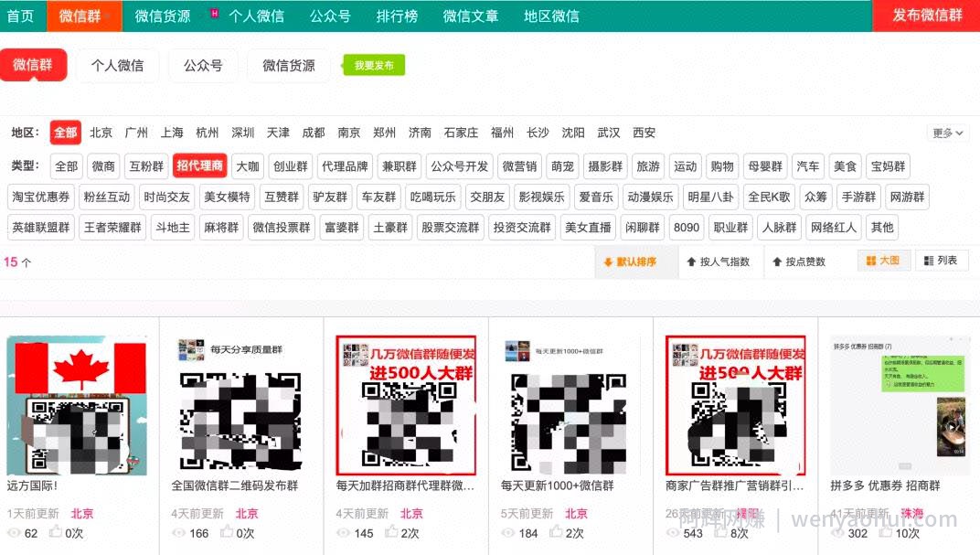Screen dimensions: 980x555
Task: Open 微信货源 in top navigation bar
Action: pyautogui.click(x=163, y=16)
